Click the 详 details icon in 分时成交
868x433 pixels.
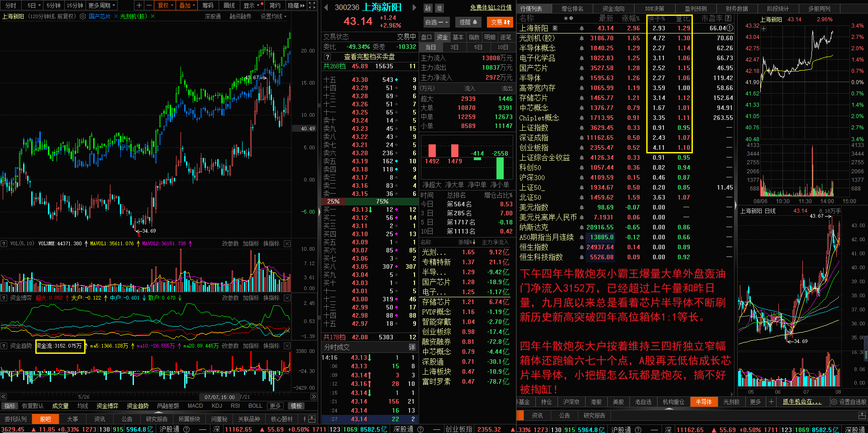[412, 347]
